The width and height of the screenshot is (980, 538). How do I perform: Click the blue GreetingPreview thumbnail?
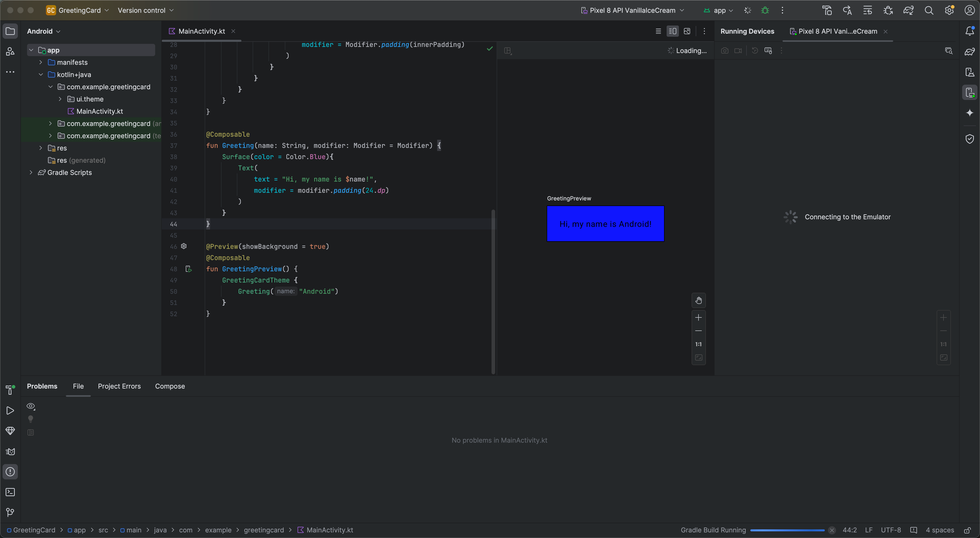tap(605, 224)
